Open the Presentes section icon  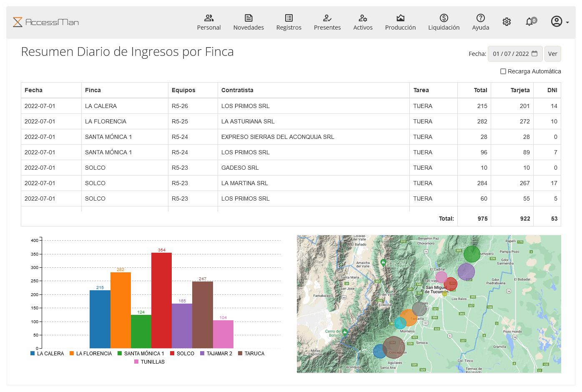(327, 18)
